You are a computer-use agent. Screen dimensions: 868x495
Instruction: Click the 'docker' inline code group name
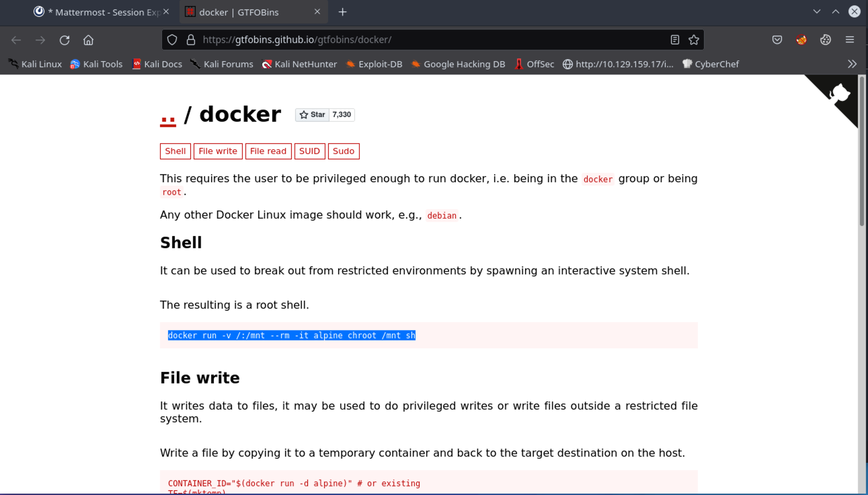point(598,179)
